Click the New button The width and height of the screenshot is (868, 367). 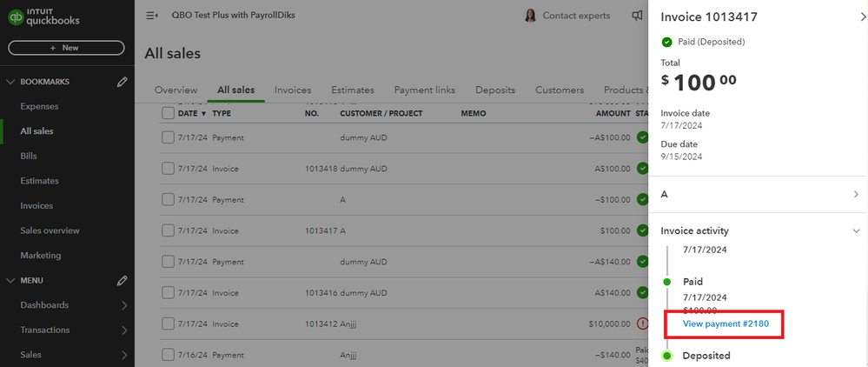[66, 48]
